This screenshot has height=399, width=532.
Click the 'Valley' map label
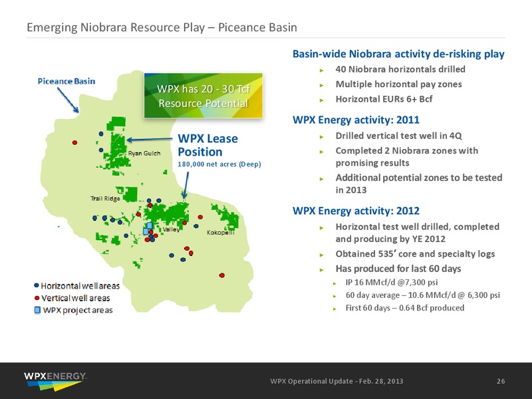click(172, 229)
